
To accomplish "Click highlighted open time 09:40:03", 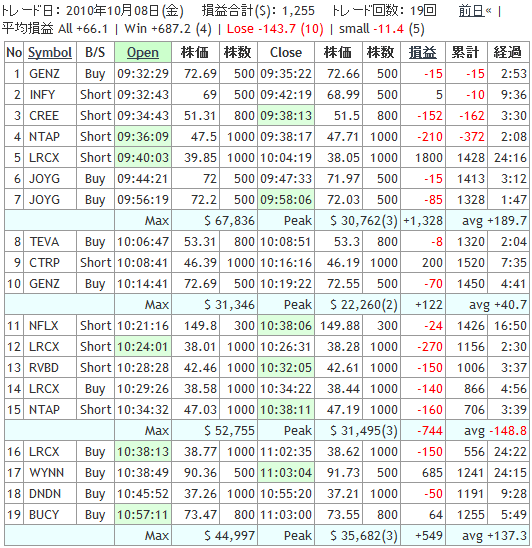I will click(143, 158).
